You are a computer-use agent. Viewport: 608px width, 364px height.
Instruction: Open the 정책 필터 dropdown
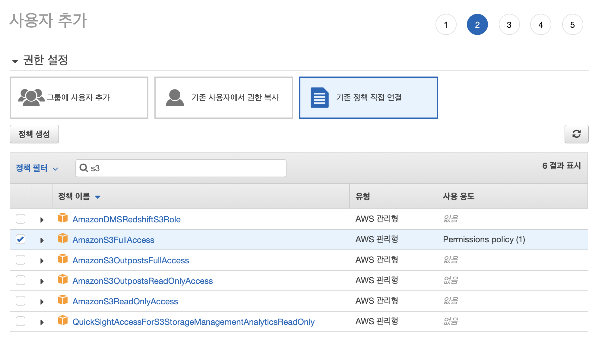point(37,168)
